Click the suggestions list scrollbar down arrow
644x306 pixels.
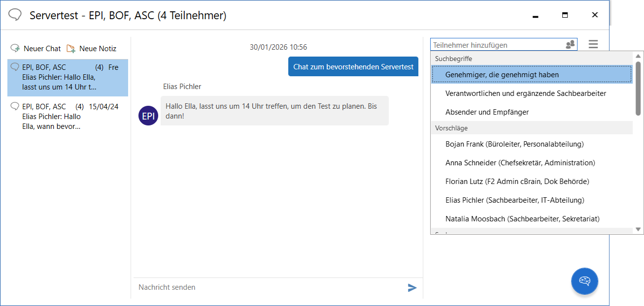click(639, 228)
